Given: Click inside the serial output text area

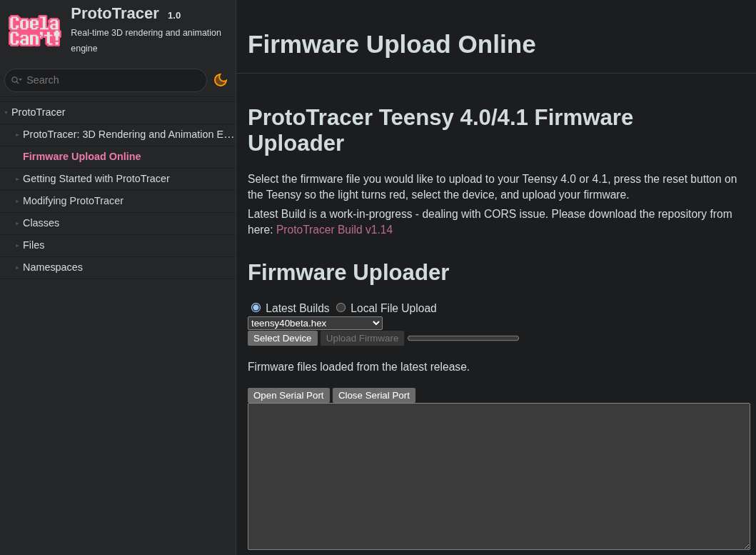Looking at the screenshot, I should pyautogui.click(x=499, y=476).
